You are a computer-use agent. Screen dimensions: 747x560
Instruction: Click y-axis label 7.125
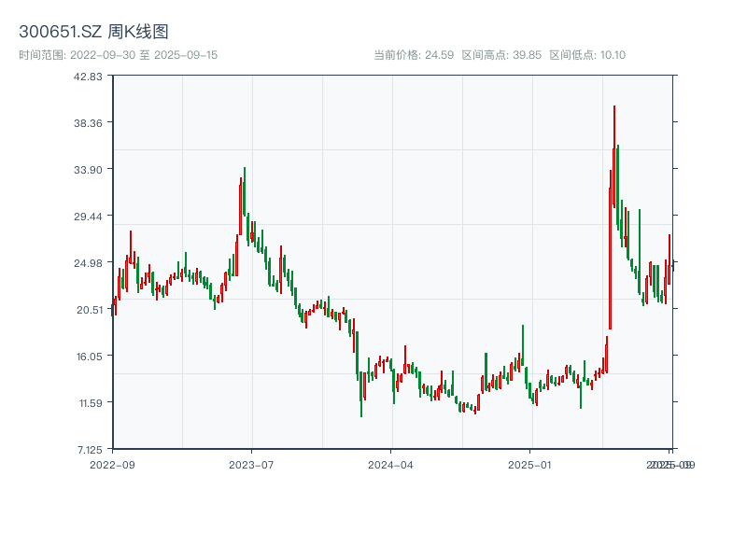point(90,450)
